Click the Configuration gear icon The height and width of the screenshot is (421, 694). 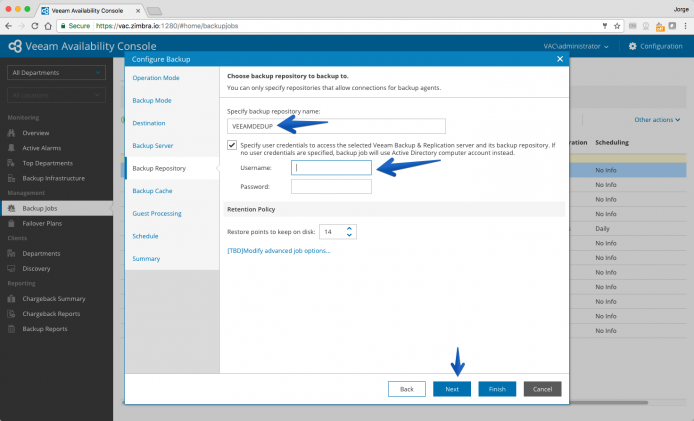click(x=632, y=46)
